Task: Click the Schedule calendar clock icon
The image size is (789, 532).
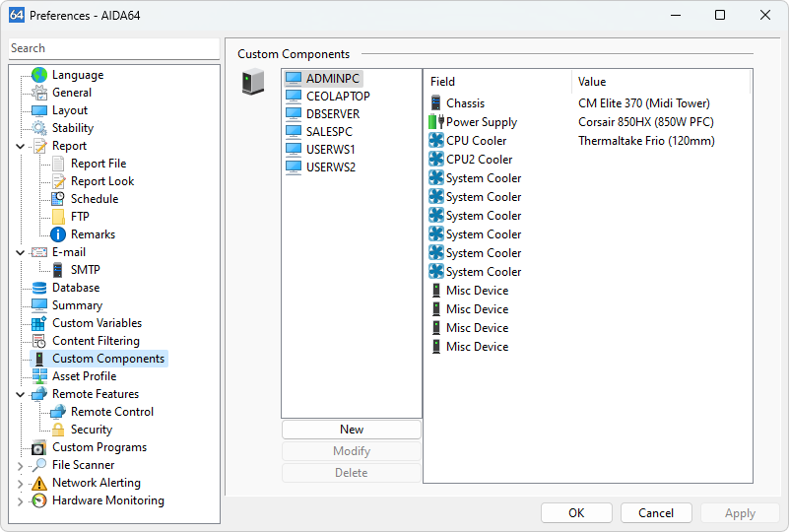Action: [x=58, y=199]
